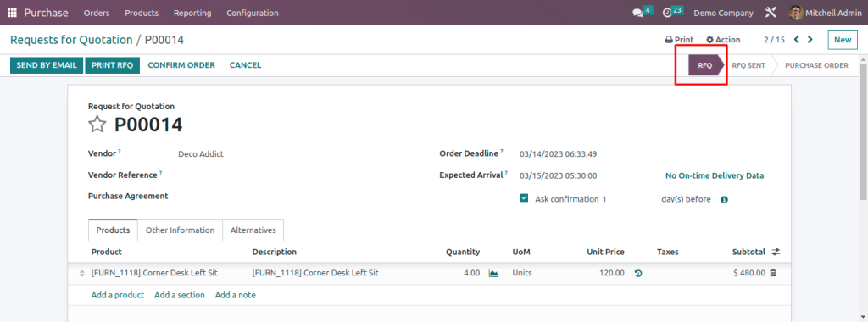Open No On-time Delivery Data link

click(x=715, y=176)
